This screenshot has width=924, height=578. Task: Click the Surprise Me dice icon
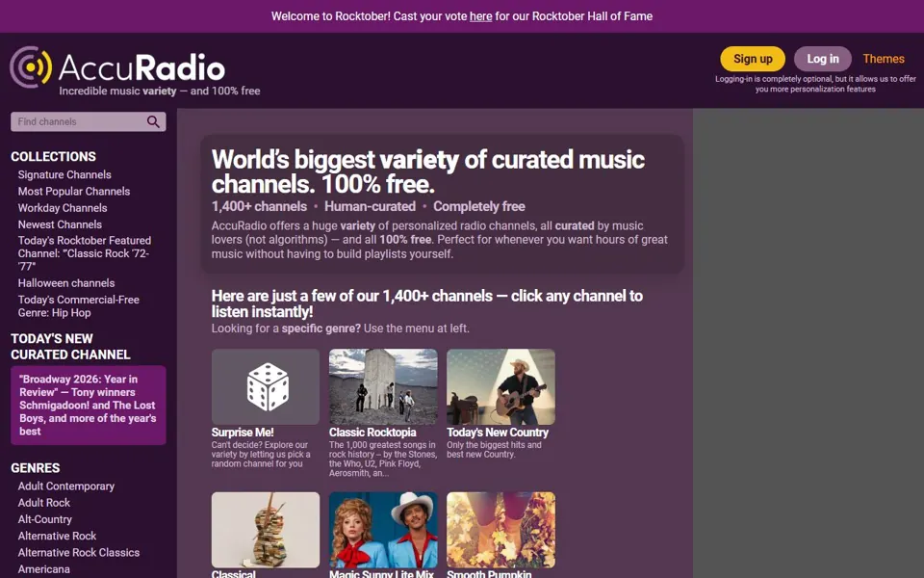(x=266, y=387)
